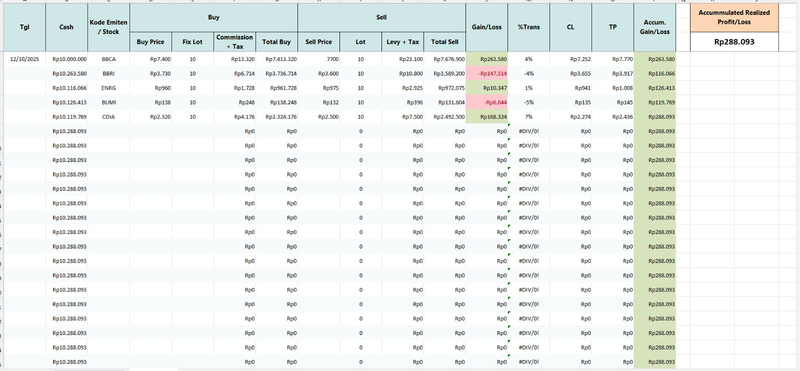
Task: Click the TP column header
Action: (x=612, y=28)
